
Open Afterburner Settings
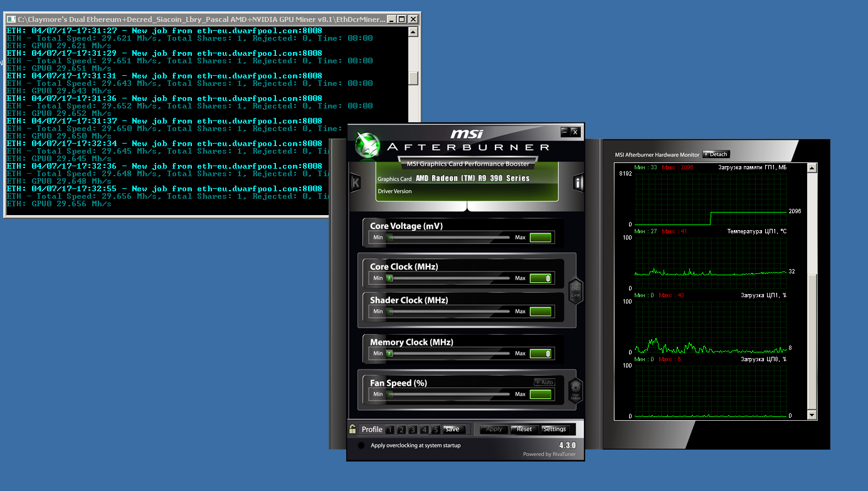coord(554,430)
